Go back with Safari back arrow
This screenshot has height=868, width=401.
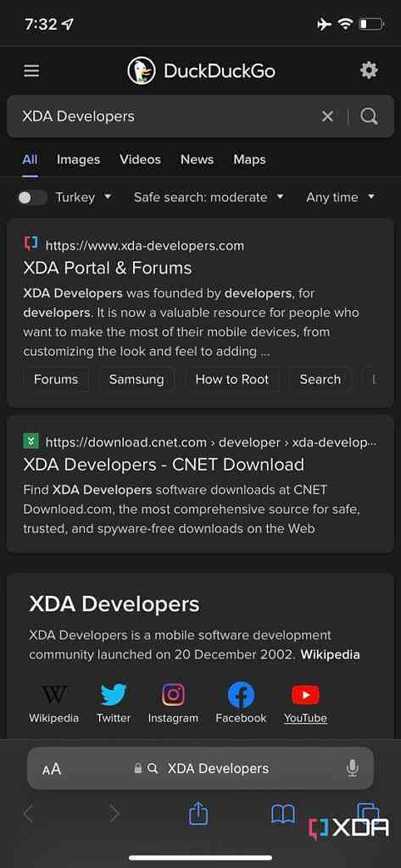click(x=28, y=814)
